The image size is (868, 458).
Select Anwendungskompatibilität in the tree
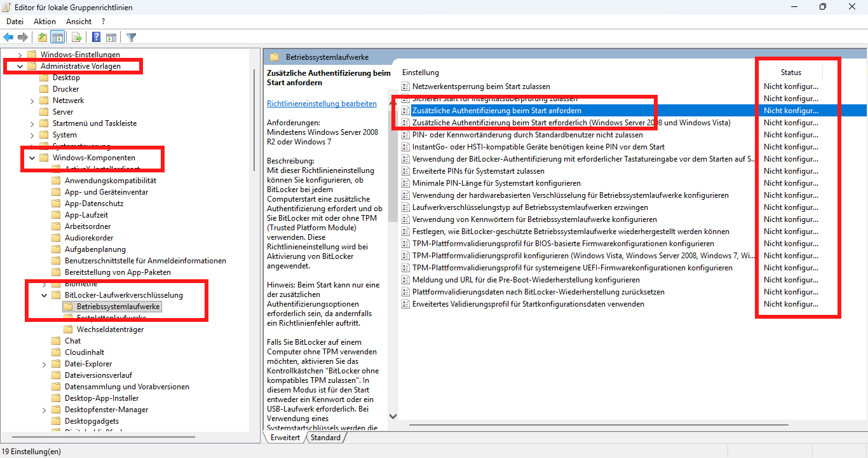coord(111,181)
